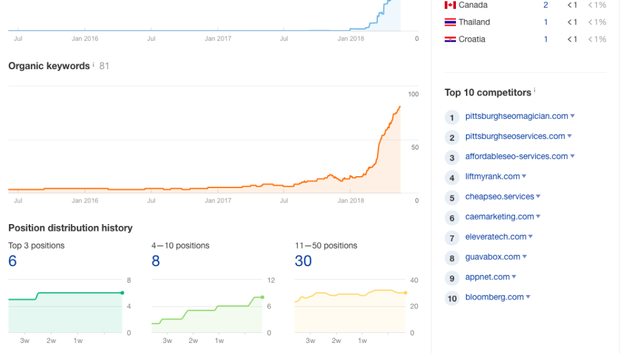Click Thailand keyword count 1
This screenshot has width=644, height=353.
tap(546, 22)
